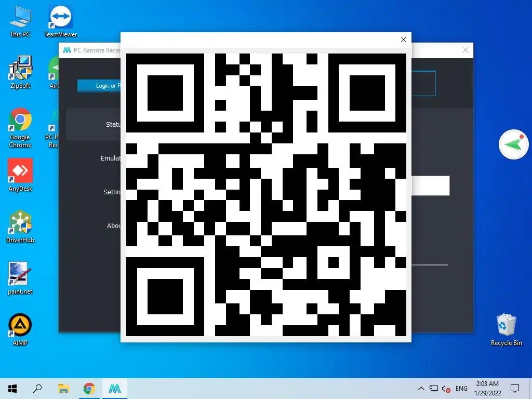Click the ENG language indicator
The height and width of the screenshot is (399, 532).
[461, 389]
